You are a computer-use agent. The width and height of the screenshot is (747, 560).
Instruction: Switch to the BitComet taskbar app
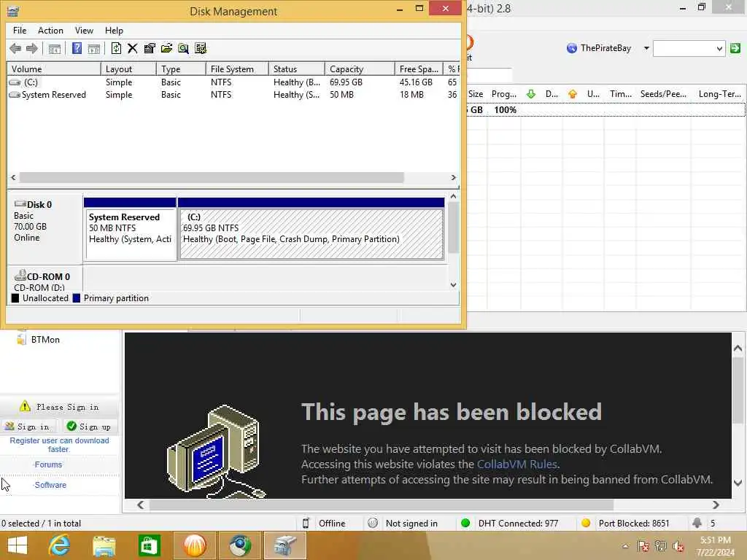(x=194, y=545)
